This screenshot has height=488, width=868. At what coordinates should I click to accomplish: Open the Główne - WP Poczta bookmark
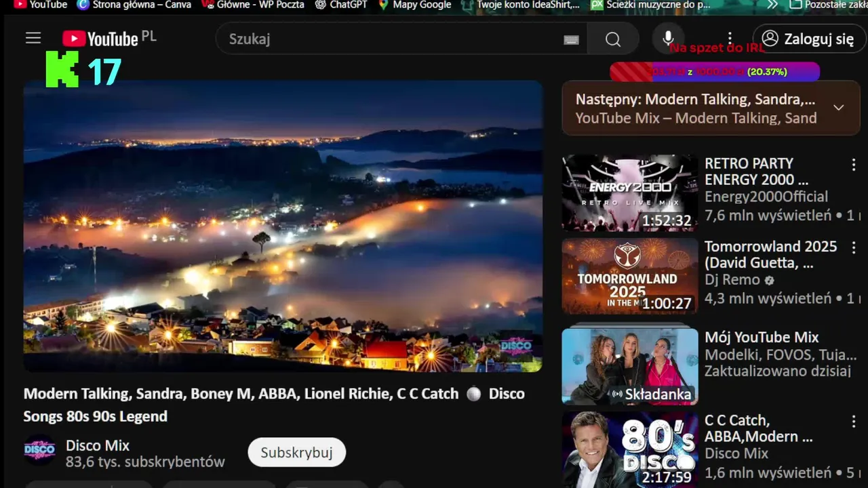253,5
